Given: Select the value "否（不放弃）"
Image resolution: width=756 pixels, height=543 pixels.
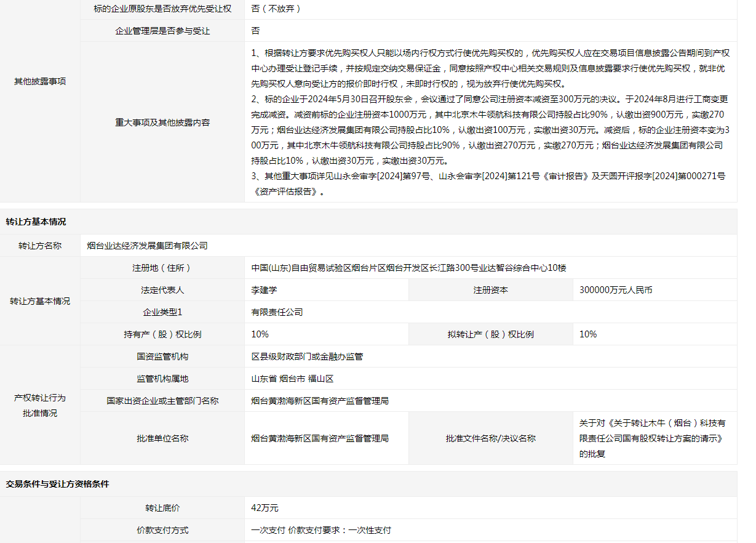Looking at the screenshot, I should tap(276, 9).
